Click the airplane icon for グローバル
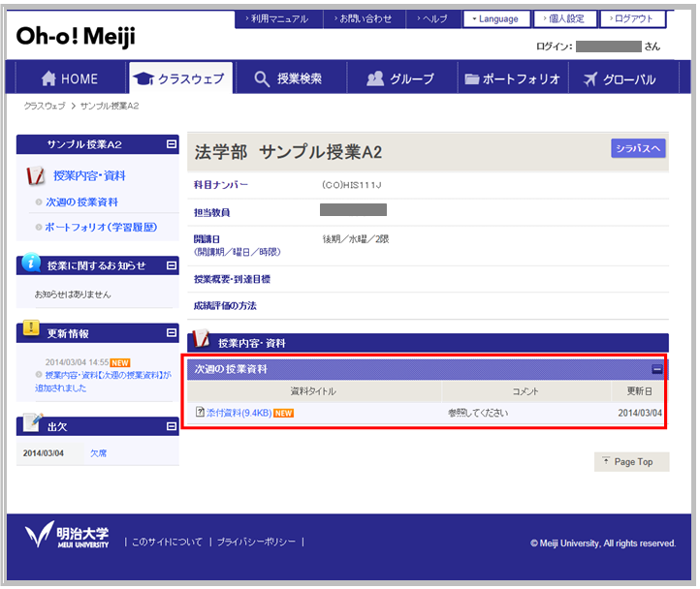The height and width of the screenshot is (589, 700). 589,79
